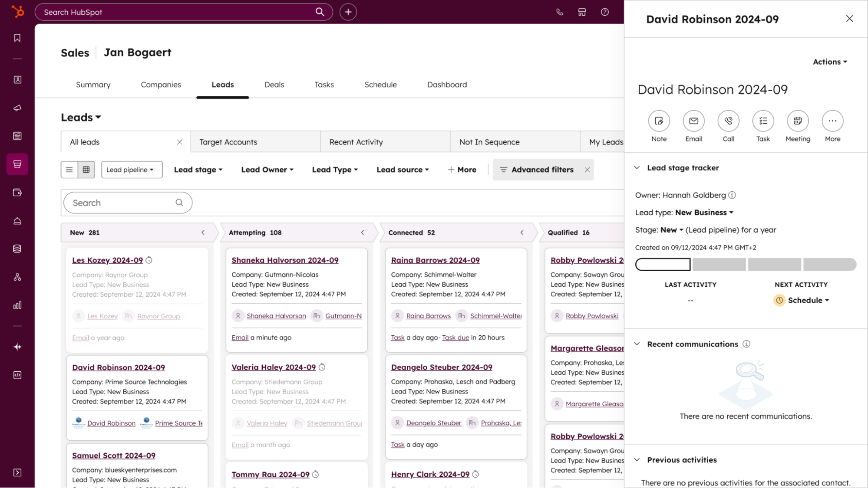
Task: Open the Shaneka Halvorson 2024-09 lead
Action: tap(285, 260)
